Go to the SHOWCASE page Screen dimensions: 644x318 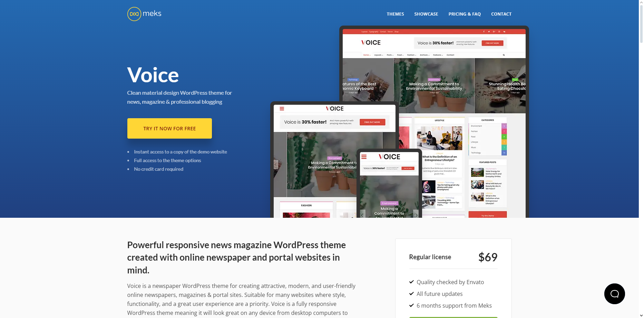click(x=426, y=14)
